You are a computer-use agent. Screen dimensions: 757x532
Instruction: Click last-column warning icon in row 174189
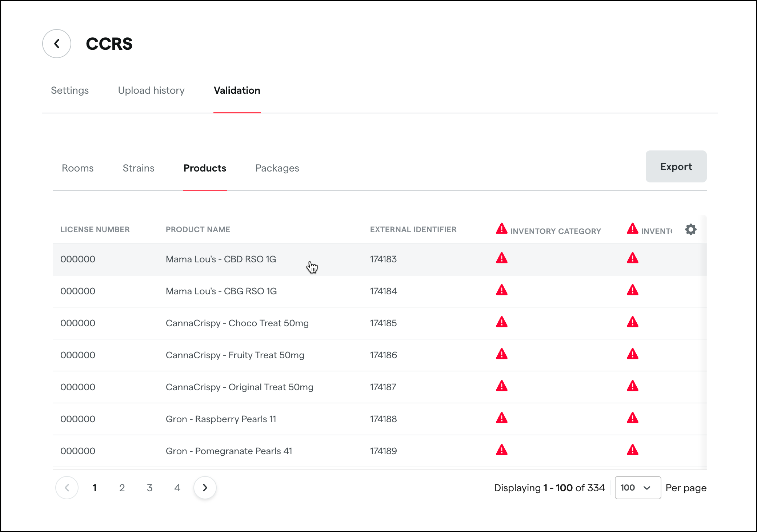pyautogui.click(x=632, y=450)
